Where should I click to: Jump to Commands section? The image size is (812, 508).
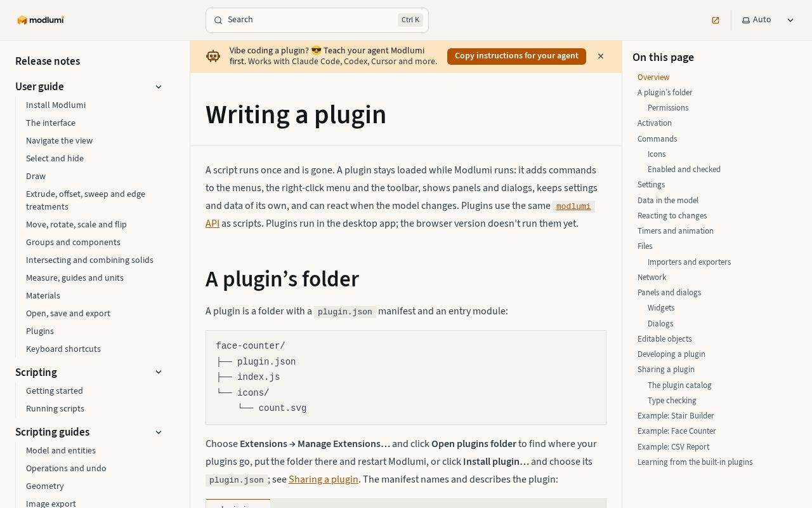click(657, 138)
